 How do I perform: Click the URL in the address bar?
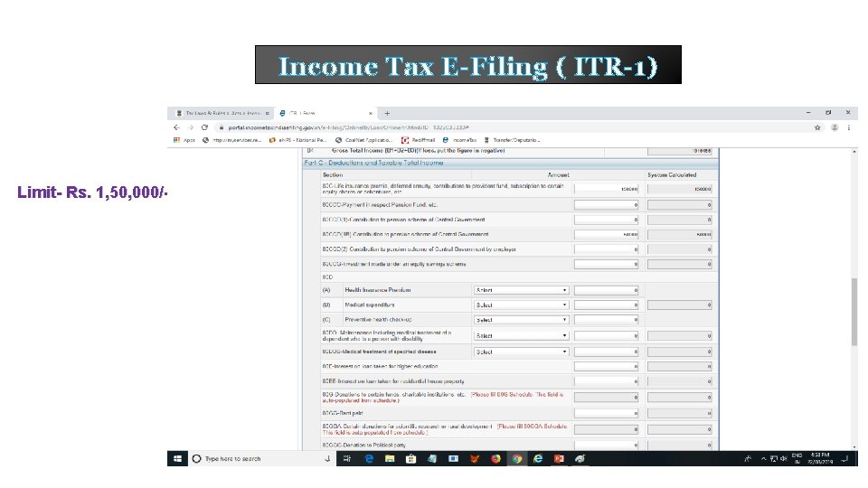[348, 127]
